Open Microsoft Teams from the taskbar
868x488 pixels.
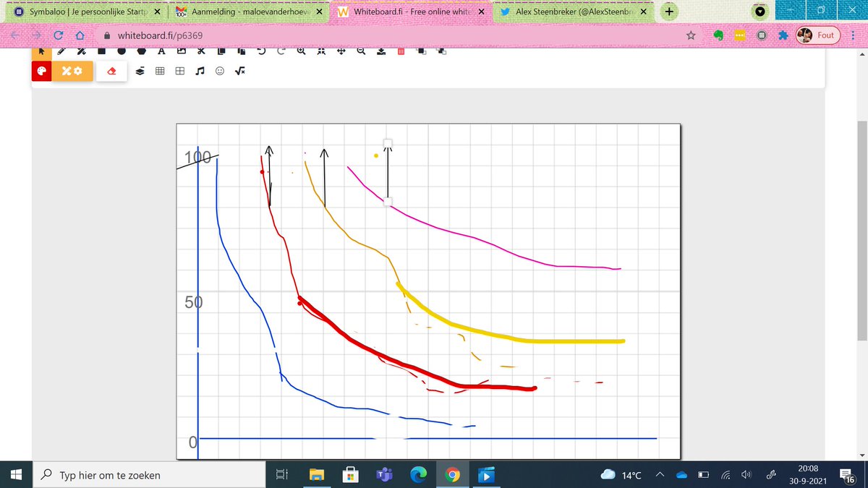coord(383,475)
